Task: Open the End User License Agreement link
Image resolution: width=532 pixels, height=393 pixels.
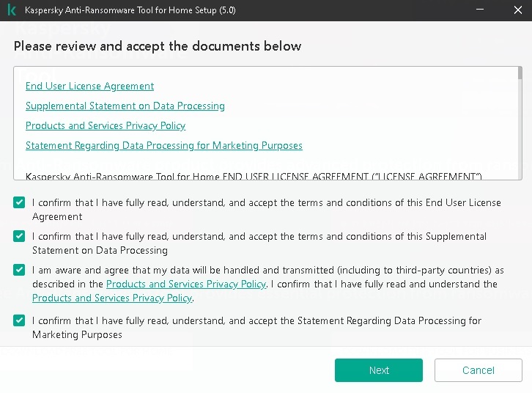Action: click(x=89, y=87)
